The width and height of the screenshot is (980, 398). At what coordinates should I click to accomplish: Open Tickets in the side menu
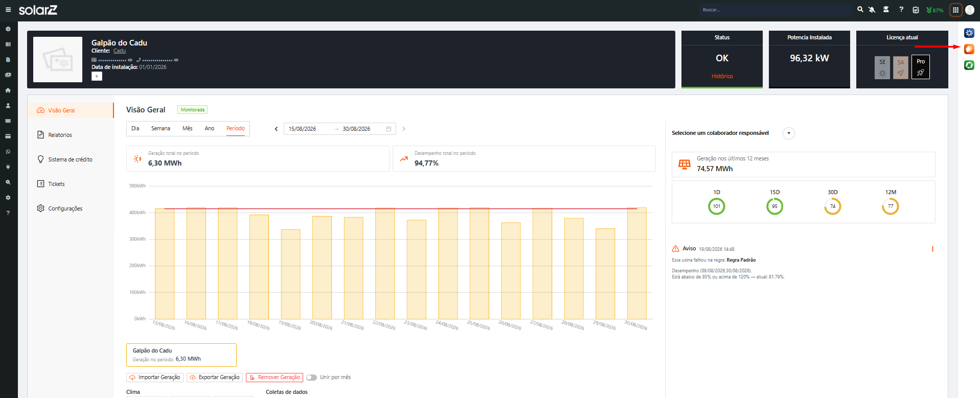point(71,184)
